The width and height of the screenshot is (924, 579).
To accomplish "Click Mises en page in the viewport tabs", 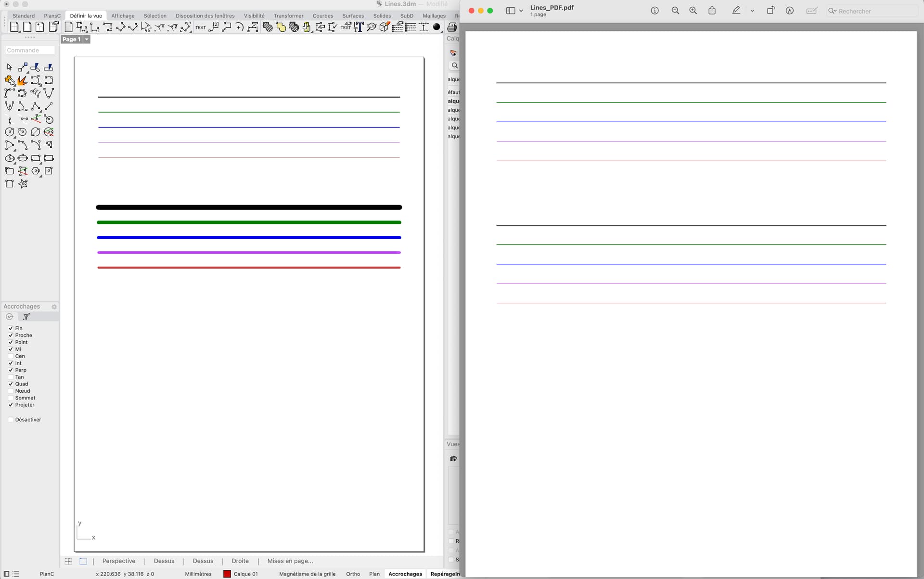I will tap(290, 561).
